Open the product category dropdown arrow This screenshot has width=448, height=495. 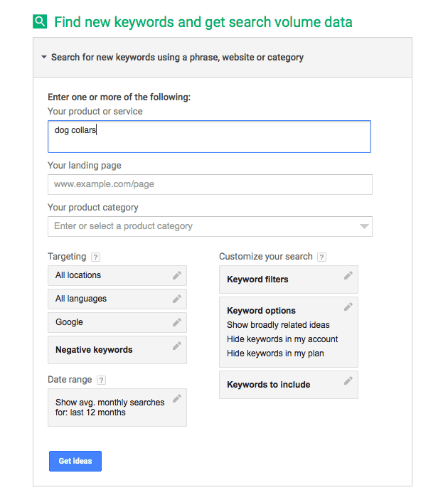364,226
